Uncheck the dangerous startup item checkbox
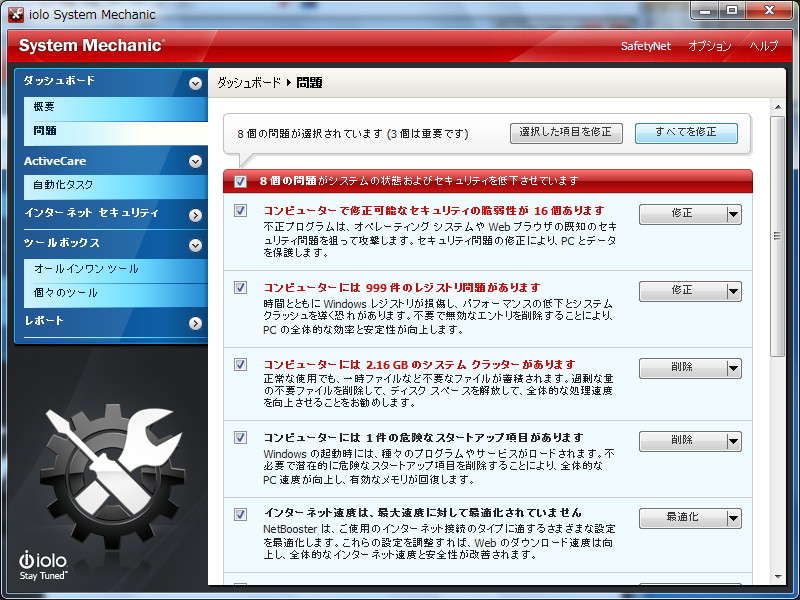This screenshot has height=600, width=800. click(x=240, y=437)
